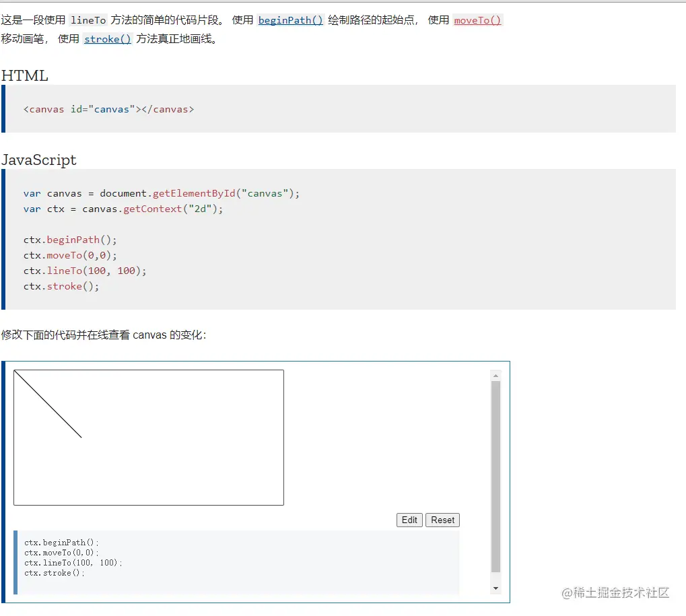Click the getElementById("canvas") code line
Screen dimensions: 686x616
162,193
